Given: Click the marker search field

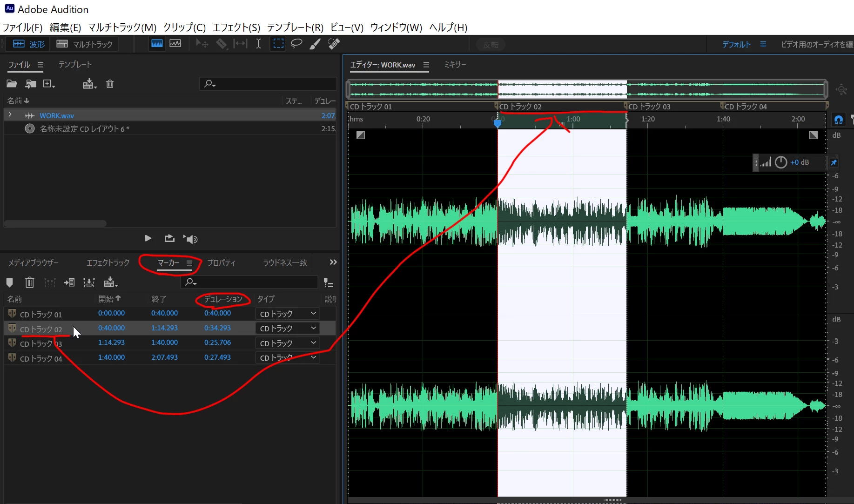Looking at the screenshot, I should tap(249, 282).
